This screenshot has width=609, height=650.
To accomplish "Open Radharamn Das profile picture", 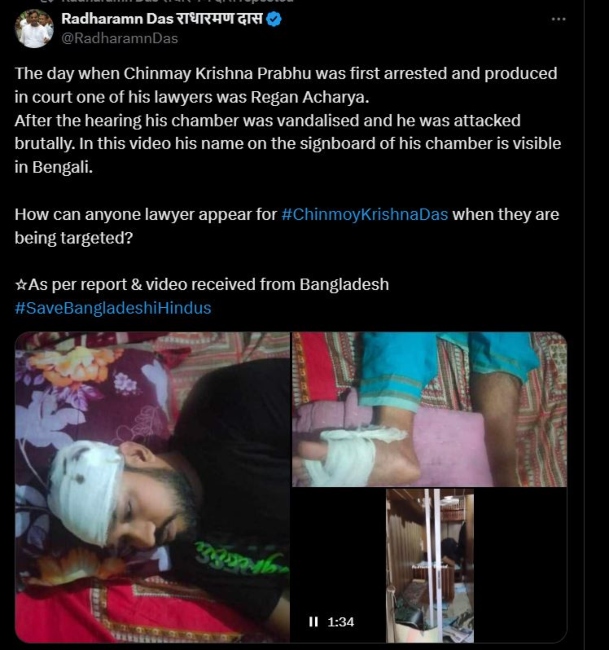I will coord(34,29).
